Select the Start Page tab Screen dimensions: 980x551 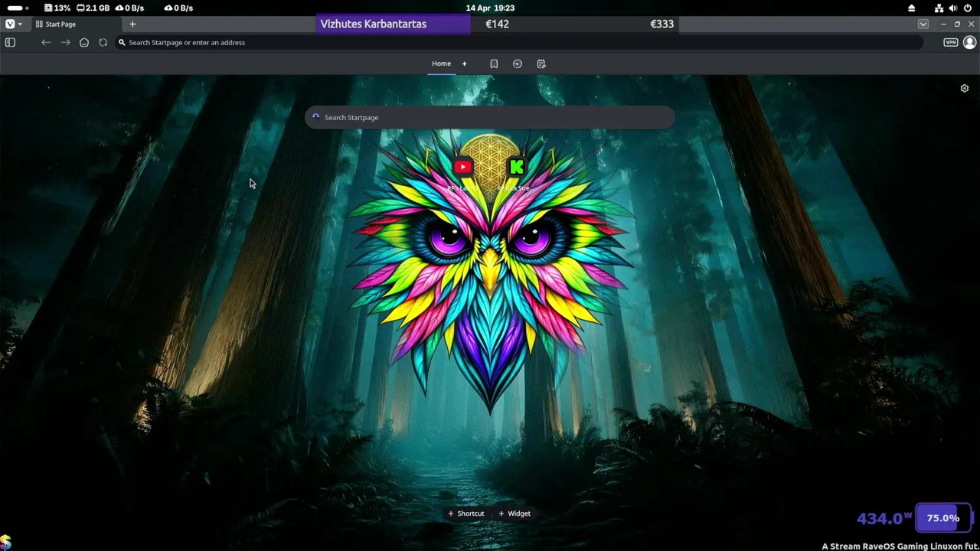(77, 24)
